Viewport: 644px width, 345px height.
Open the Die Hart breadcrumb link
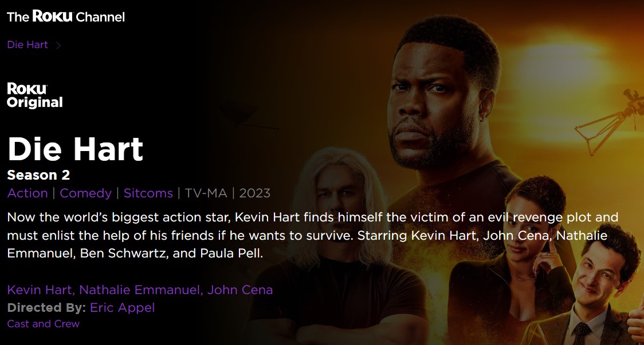(x=28, y=44)
